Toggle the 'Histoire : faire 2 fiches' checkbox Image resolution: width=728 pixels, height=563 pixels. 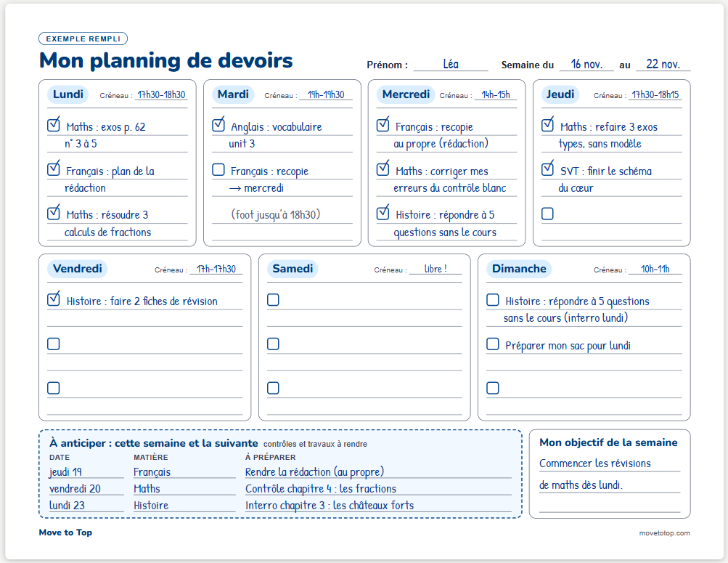tap(54, 299)
